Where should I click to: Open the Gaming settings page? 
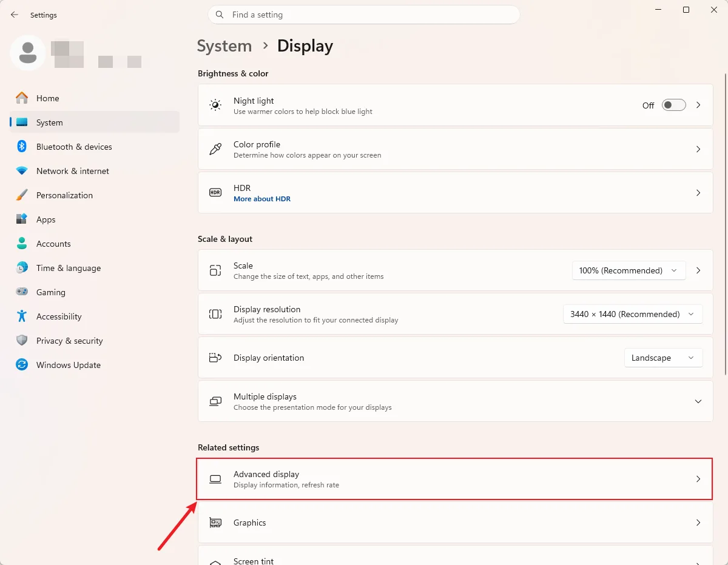click(x=95, y=292)
